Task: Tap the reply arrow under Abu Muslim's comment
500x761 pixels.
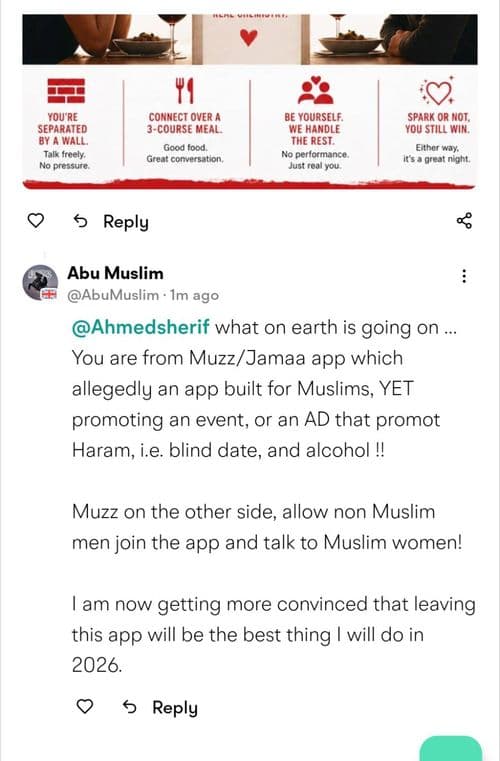Action: pos(129,707)
